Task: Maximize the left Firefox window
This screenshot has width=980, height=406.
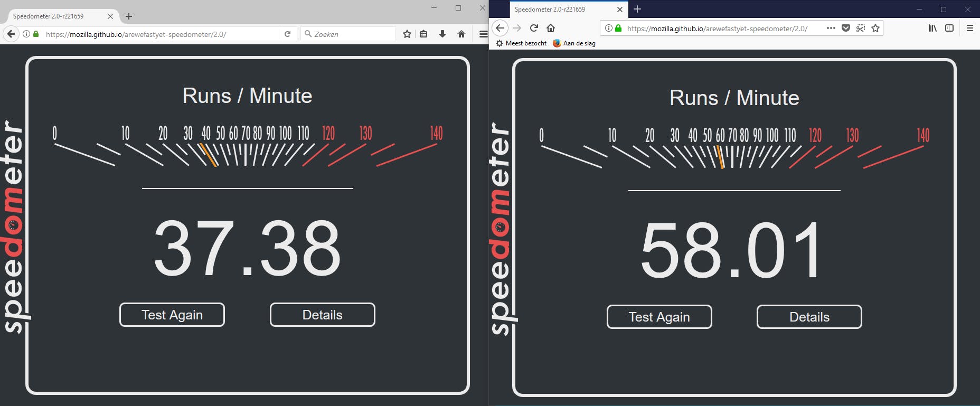Action: (x=458, y=8)
